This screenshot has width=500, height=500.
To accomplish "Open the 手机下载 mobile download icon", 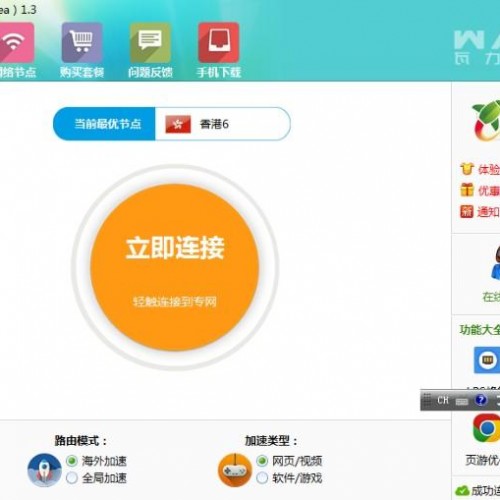I will [219, 43].
